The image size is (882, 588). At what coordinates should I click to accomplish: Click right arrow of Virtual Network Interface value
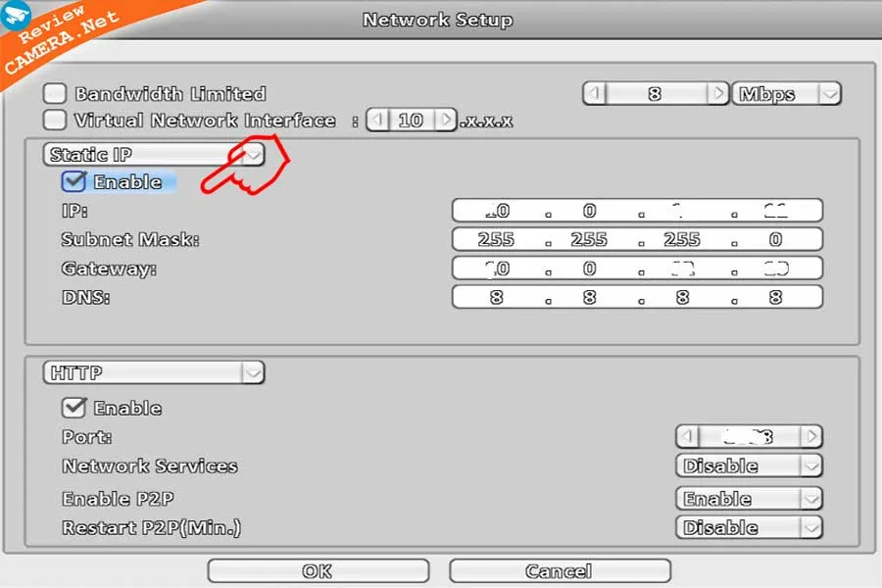tap(446, 120)
